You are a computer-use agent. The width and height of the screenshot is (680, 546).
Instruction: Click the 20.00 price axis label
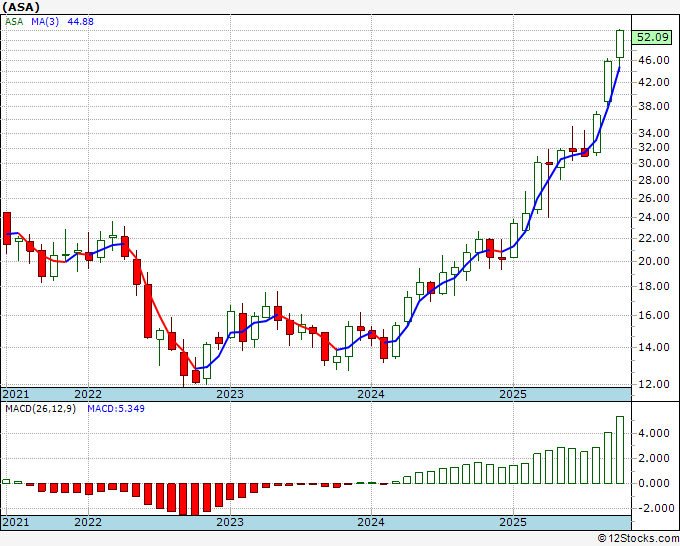(x=654, y=261)
